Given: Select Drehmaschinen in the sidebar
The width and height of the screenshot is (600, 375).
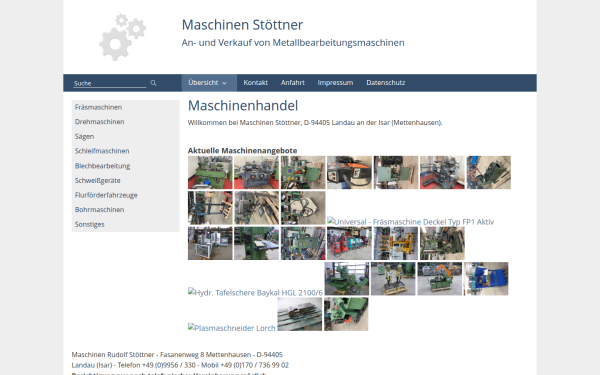Looking at the screenshot, I should pyautogui.click(x=99, y=122).
